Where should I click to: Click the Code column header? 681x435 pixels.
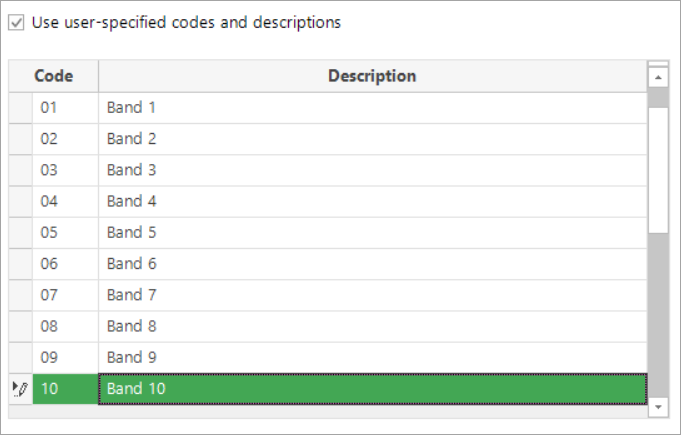[53, 76]
